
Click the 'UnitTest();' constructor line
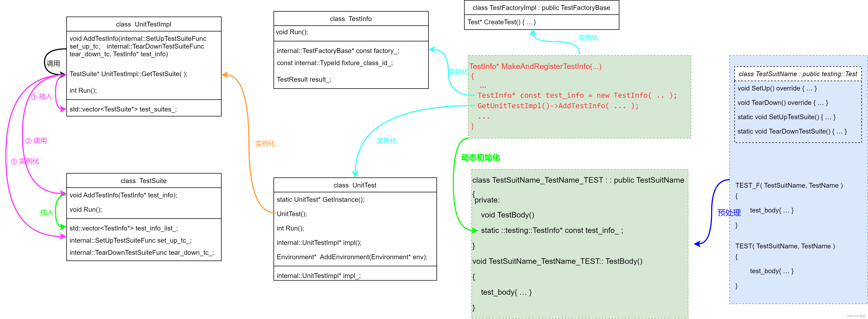[292, 214]
